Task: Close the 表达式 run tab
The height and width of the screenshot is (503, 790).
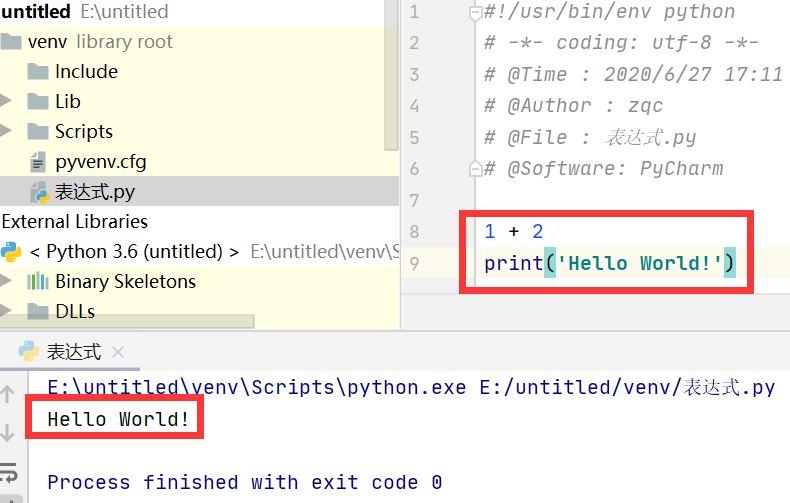Action: (x=118, y=352)
